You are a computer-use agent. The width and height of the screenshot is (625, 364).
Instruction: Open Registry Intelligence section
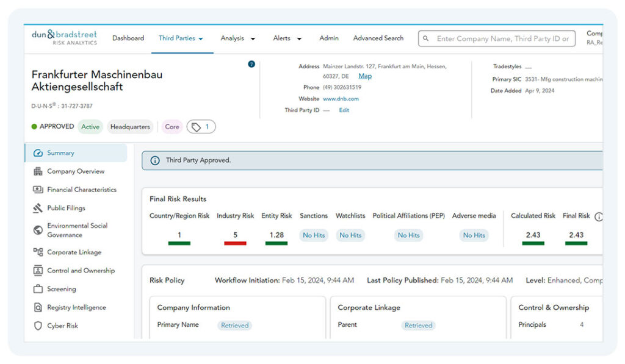click(x=76, y=307)
